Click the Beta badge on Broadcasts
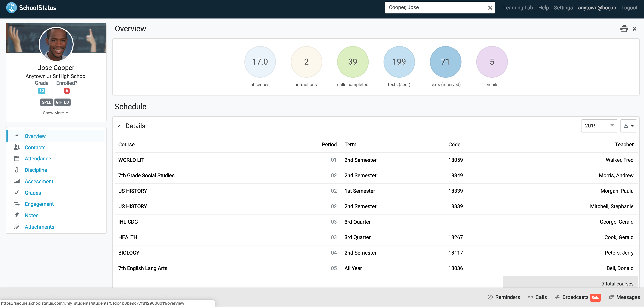This screenshot has height=307, width=644. click(595, 297)
